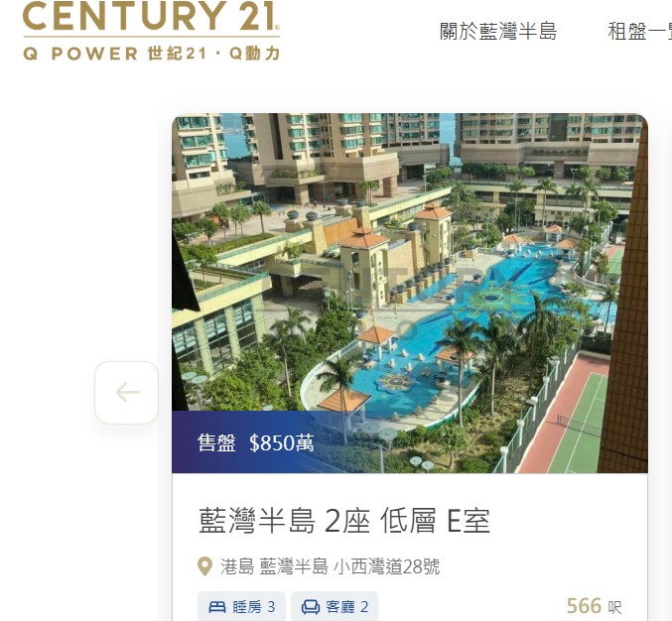Click the bedroom bed icon
The image size is (672, 621).
(216, 607)
